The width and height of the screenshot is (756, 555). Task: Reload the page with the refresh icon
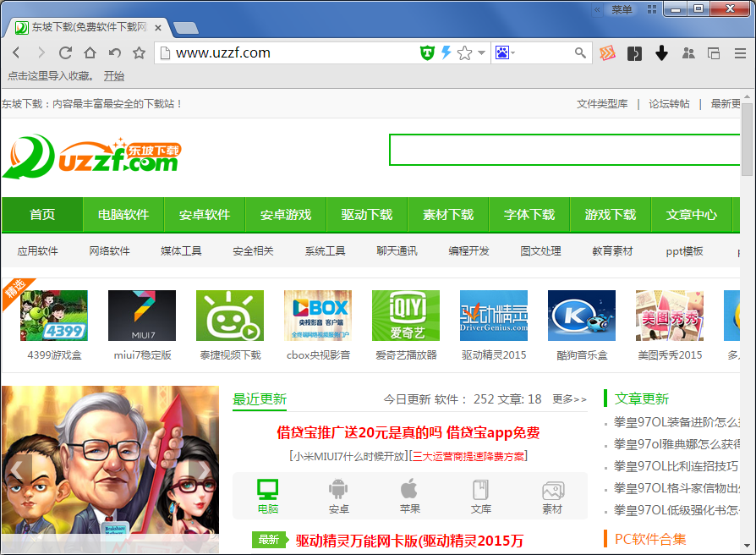(x=65, y=52)
